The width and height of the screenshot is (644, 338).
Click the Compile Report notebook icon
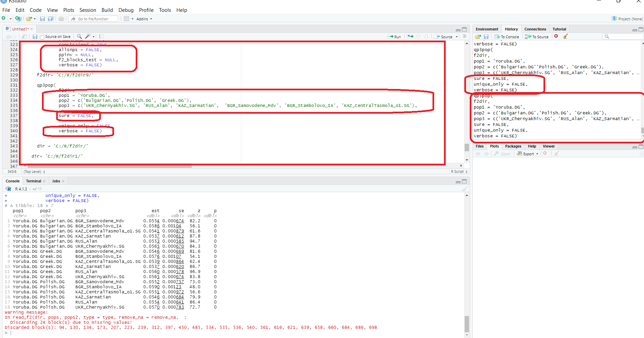click(102, 37)
